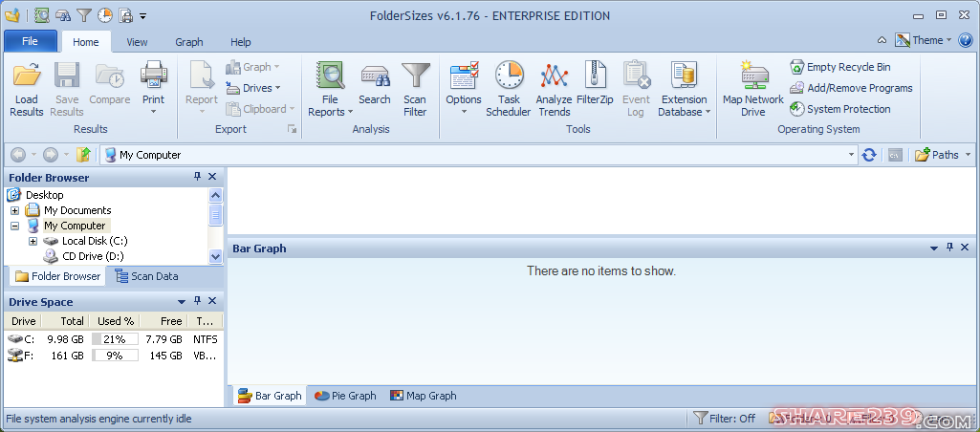
Task: Open the Theme dropdown
Action: tap(924, 41)
